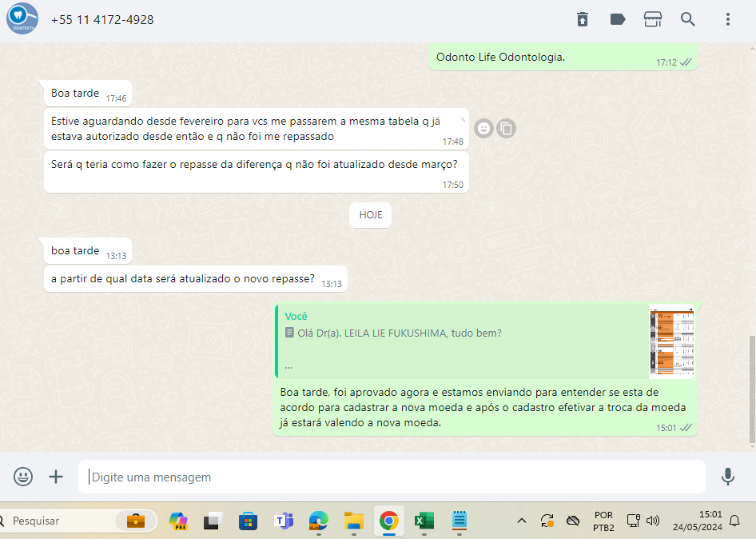This screenshot has width=756, height=539.
Task: Open the storefront catalog icon
Action: (653, 19)
